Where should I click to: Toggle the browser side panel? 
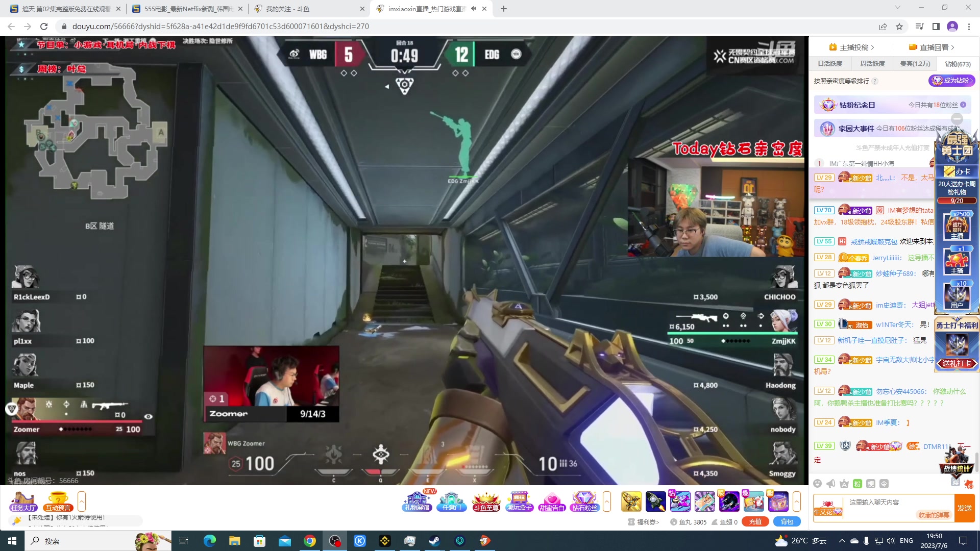pos(936,27)
